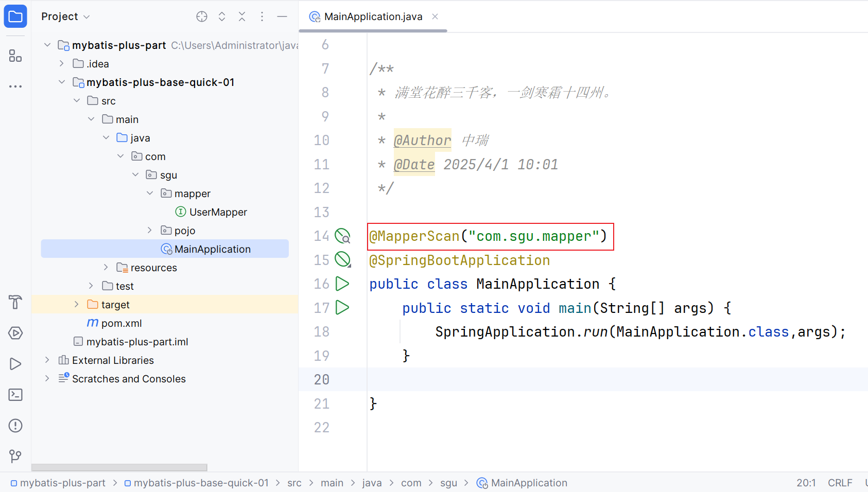This screenshot has width=868, height=492.
Task: Open the Project view dropdown
Action: (66, 16)
